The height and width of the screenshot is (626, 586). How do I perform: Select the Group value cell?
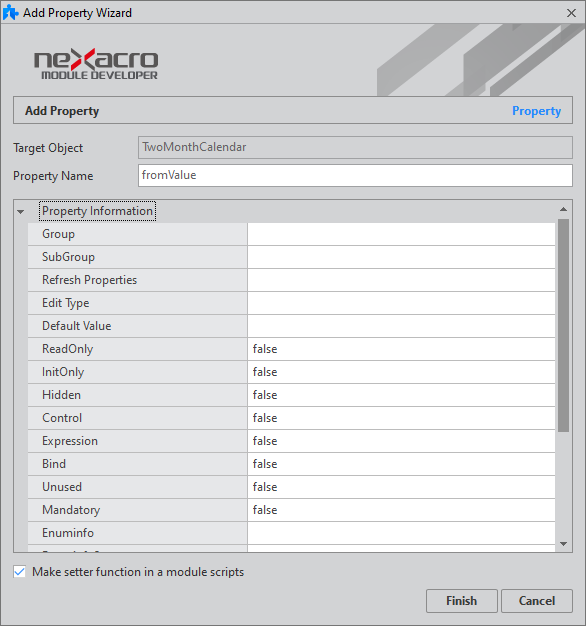click(401, 234)
